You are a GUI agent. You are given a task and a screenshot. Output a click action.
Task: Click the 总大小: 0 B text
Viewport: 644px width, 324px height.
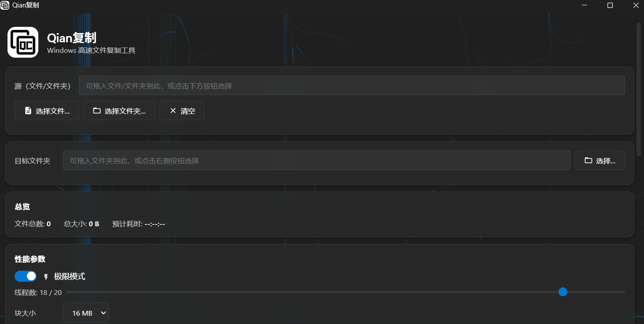point(81,224)
